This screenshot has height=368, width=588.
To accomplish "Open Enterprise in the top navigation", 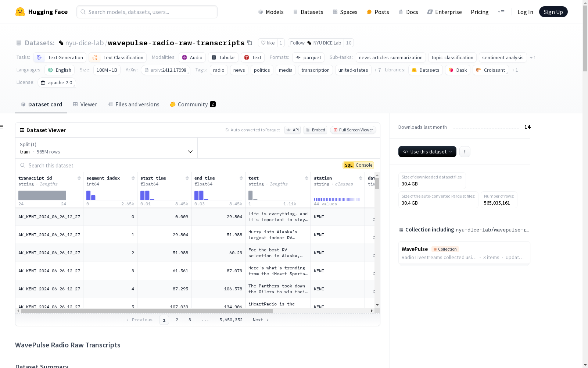I will coord(444,12).
